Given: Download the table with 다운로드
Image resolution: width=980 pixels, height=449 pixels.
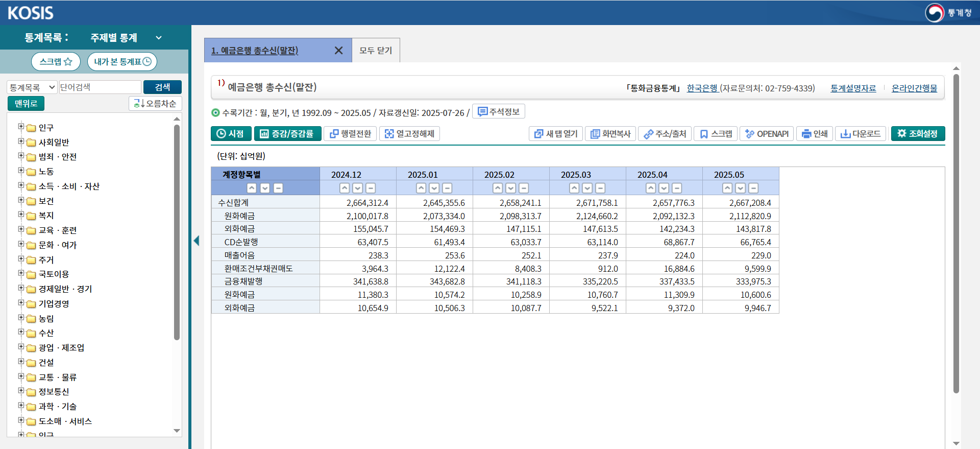Looking at the screenshot, I should point(861,133).
